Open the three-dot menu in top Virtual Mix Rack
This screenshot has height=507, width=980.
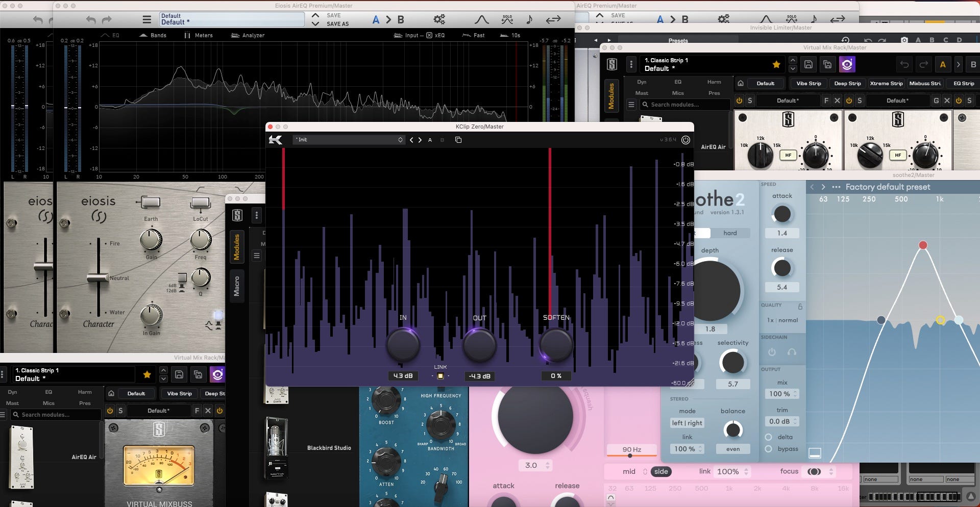tap(631, 64)
